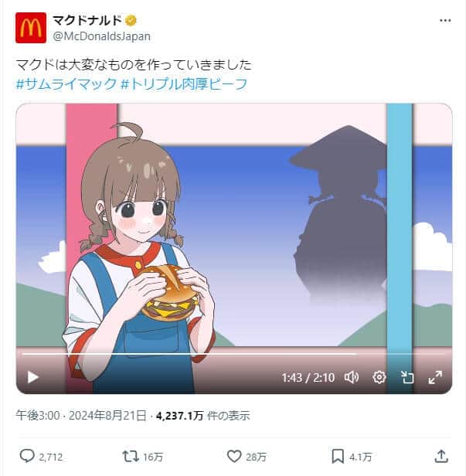The image size is (466, 476).
Task: Visit the @McDonaldsJapan handle
Action: [101, 36]
